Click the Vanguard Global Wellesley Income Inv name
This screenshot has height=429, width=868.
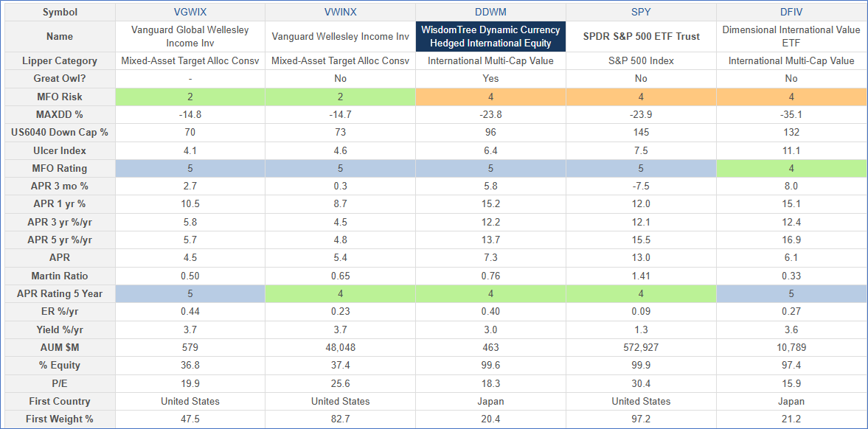(x=190, y=37)
